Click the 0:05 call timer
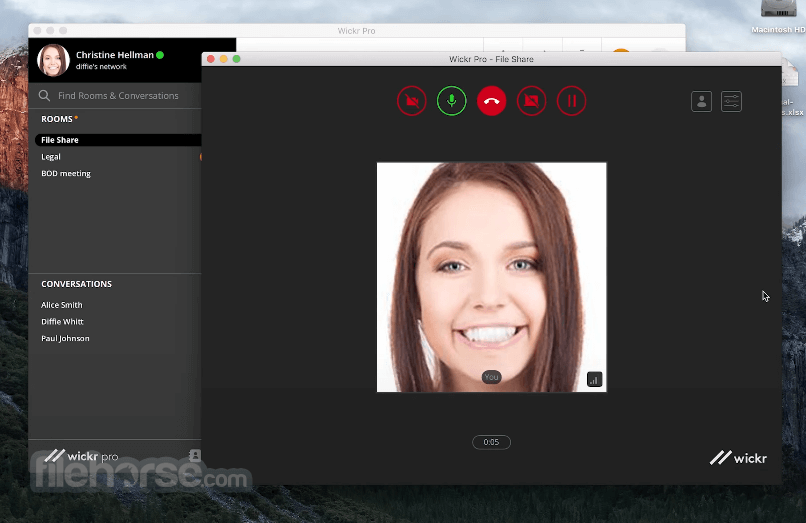Viewport: 806px width, 523px height. (491, 442)
